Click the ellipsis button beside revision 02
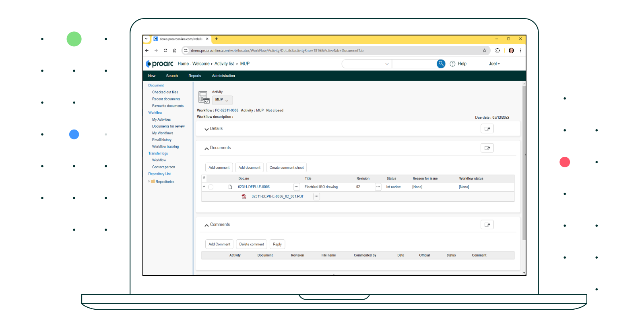 (378, 187)
